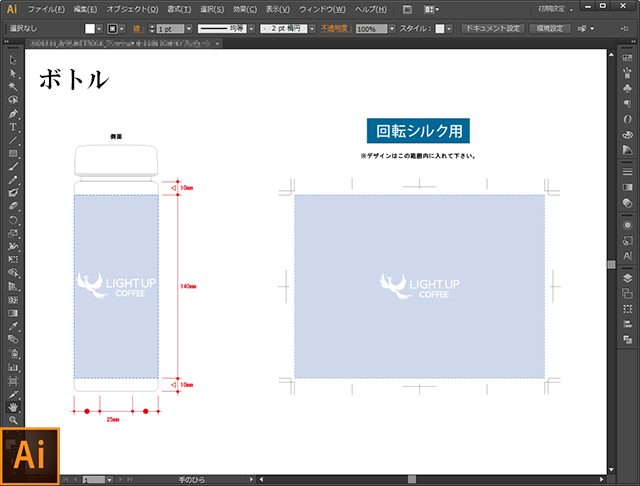640x486 pixels.
Task: Select the Eyedropper tool
Action: click(x=13, y=326)
